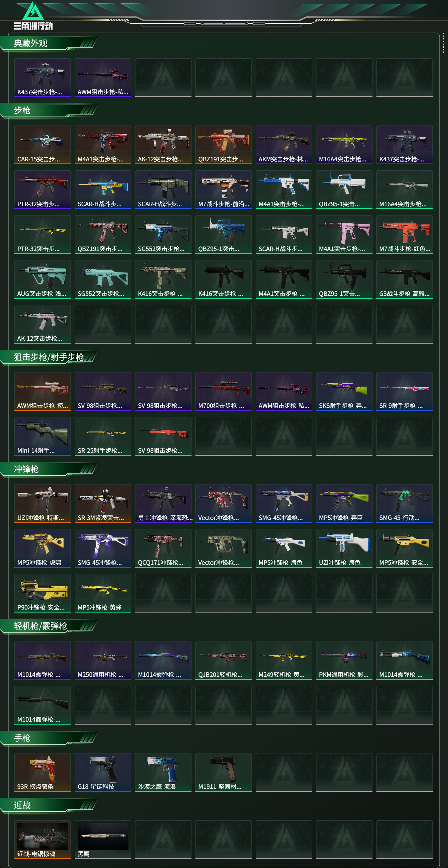Click the M1911-坚固材 pistol item
Viewport: 448px width, 868px height.
[x=223, y=772]
